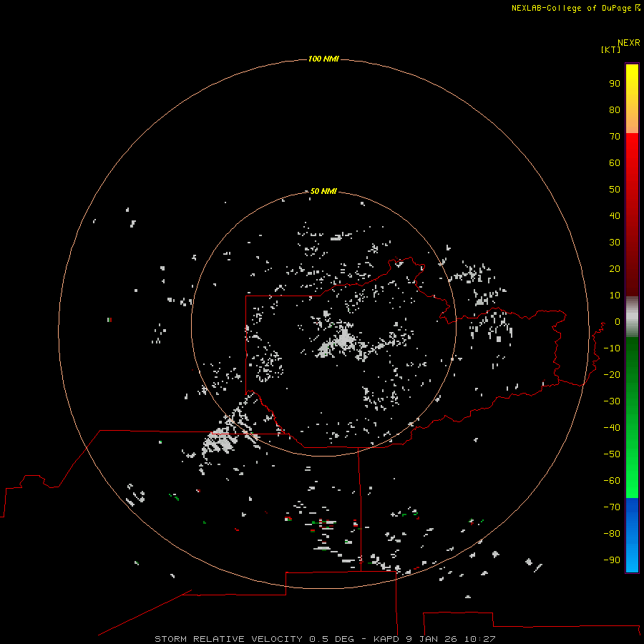Click the -20 value on the velocity scale
Viewport: 644px width, 644px height.
612,374
